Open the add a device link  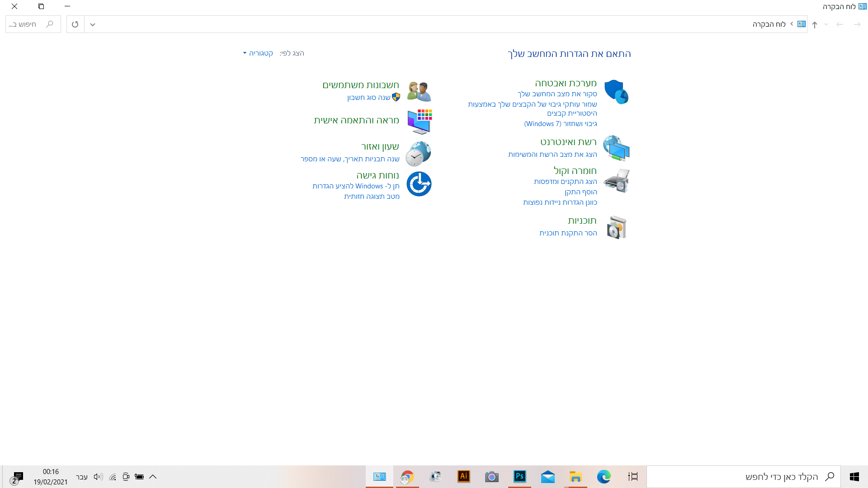(580, 192)
